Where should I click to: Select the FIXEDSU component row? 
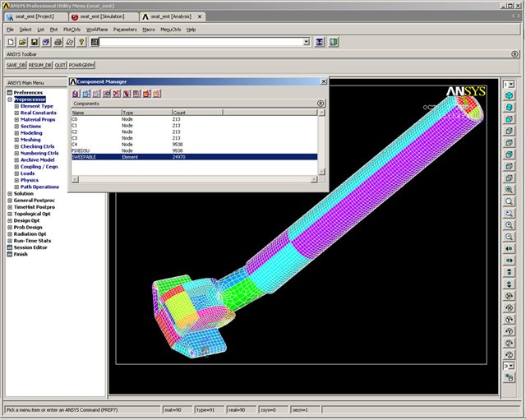(194, 150)
